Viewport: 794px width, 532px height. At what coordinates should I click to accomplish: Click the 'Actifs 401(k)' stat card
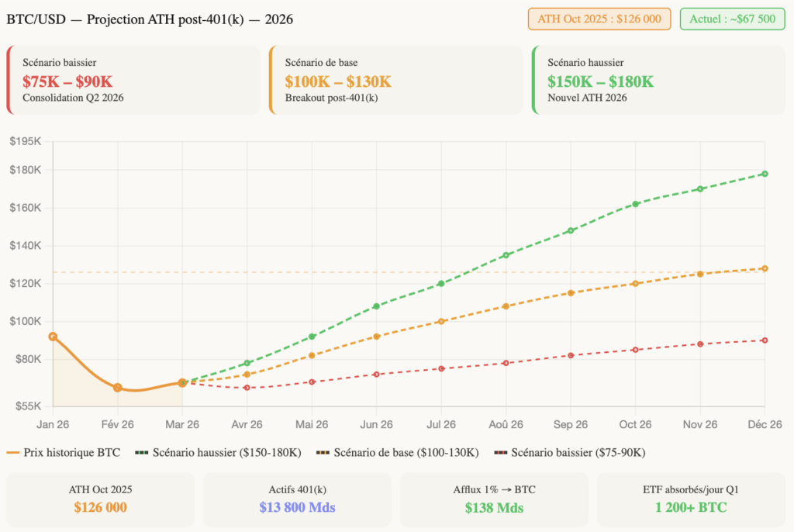coord(297,498)
